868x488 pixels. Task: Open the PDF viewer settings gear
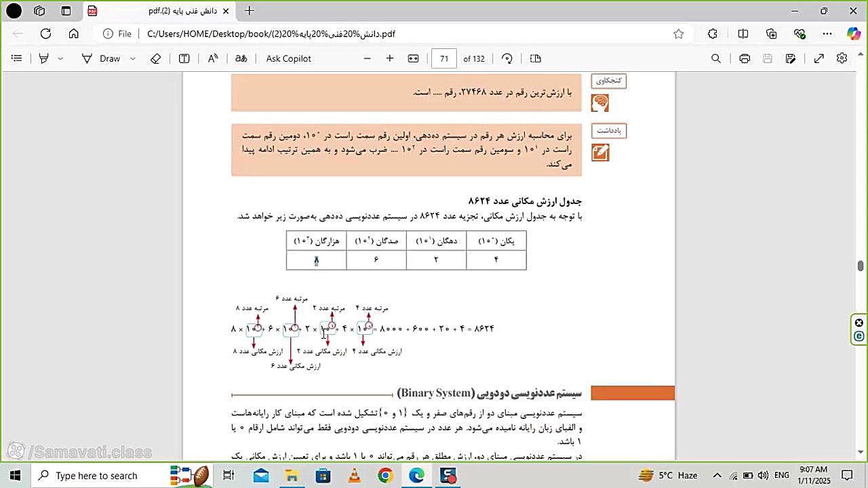coord(842,58)
